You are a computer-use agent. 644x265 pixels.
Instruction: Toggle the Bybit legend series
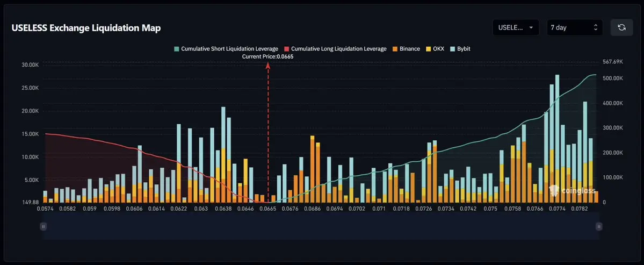click(460, 49)
